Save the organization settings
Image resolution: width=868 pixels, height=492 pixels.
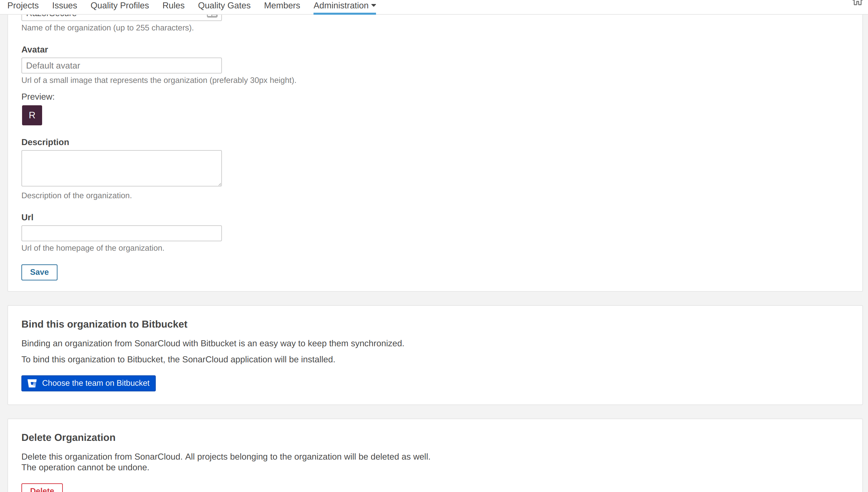click(39, 272)
